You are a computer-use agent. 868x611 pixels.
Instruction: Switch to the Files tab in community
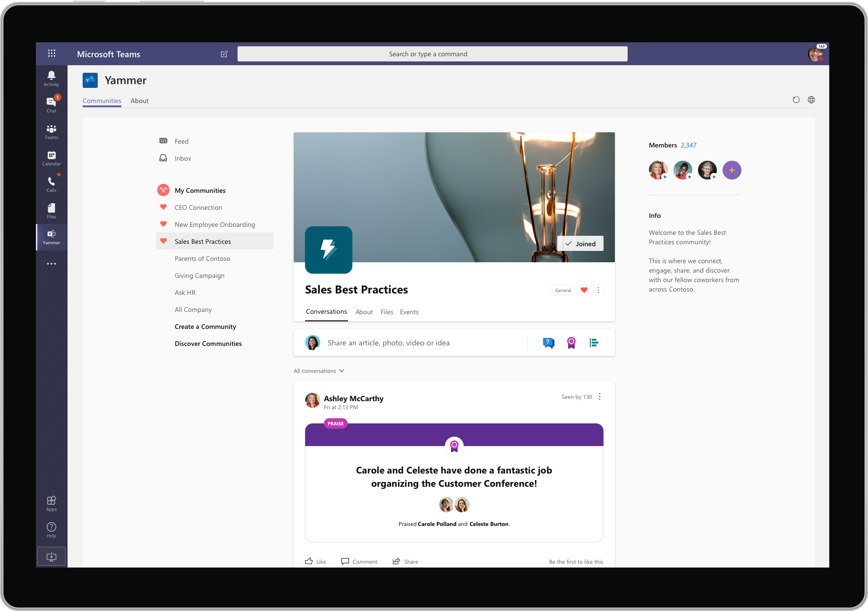387,312
